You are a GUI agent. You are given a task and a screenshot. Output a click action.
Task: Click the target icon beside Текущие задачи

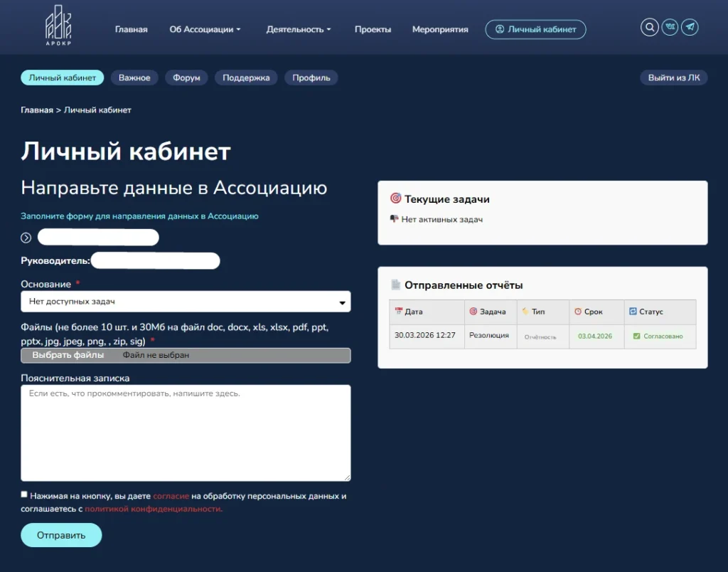click(395, 198)
